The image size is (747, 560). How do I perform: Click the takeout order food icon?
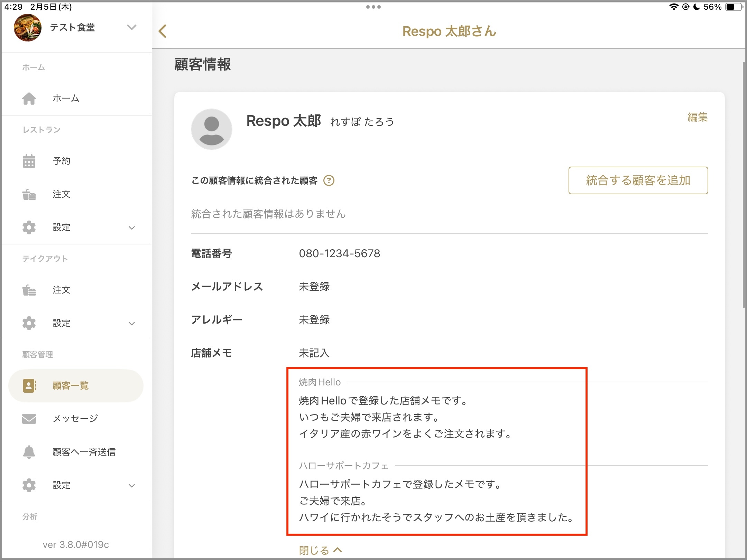tap(29, 290)
